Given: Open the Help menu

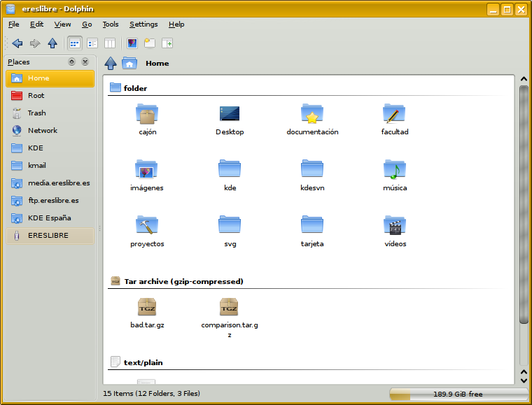Looking at the screenshot, I should coord(176,24).
